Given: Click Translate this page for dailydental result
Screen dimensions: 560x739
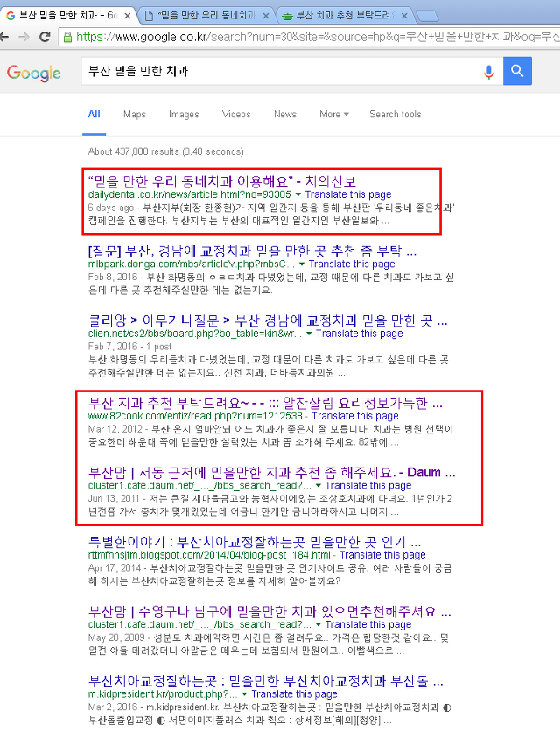Looking at the screenshot, I should click(348, 194).
